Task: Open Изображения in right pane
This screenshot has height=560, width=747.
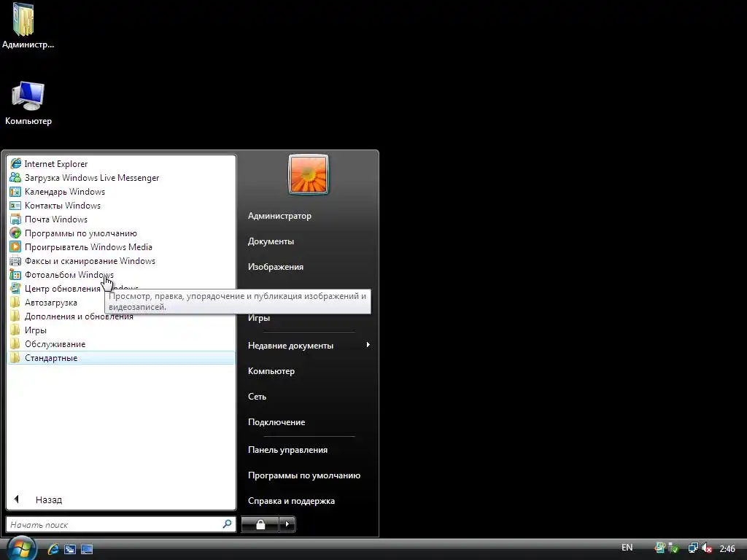Action: [x=275, y=267]
